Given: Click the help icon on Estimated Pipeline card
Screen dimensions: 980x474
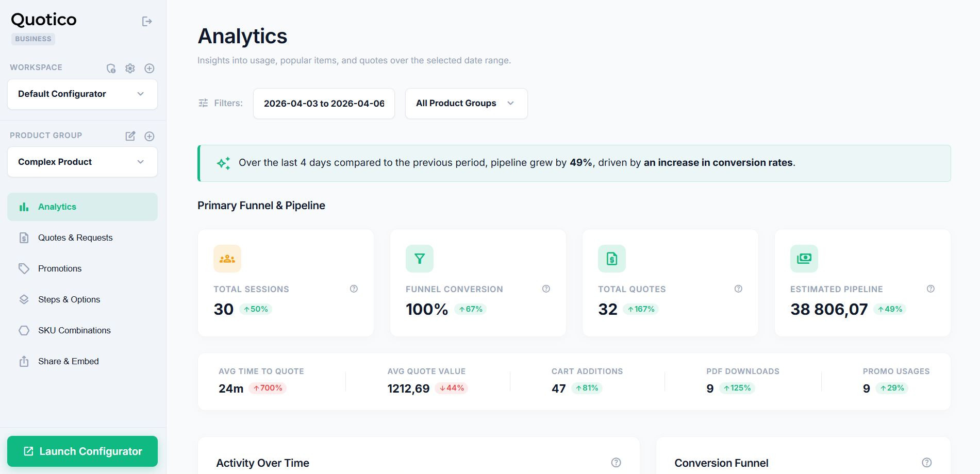Looking at the screenshot, I should point(931,289).
